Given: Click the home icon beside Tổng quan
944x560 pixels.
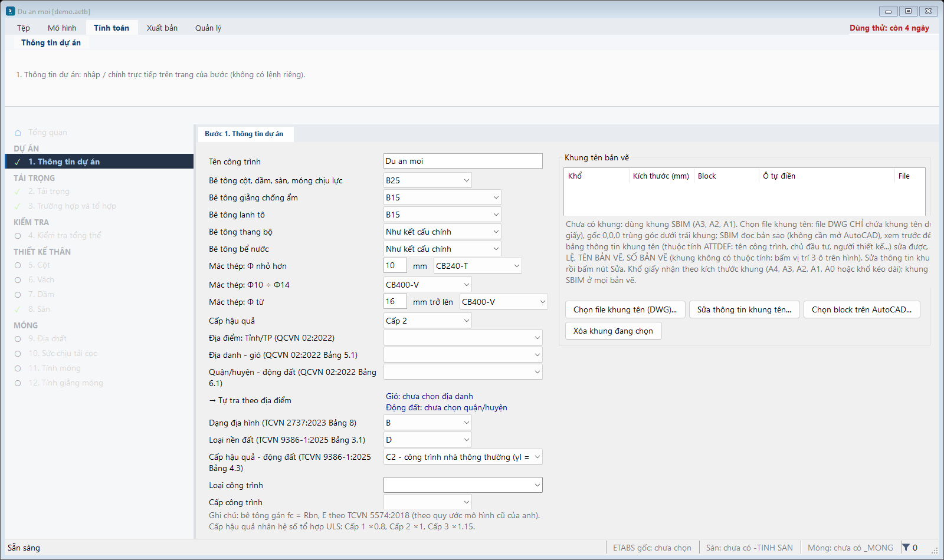Looking at the screenshot, I should (x=18, y=133).
